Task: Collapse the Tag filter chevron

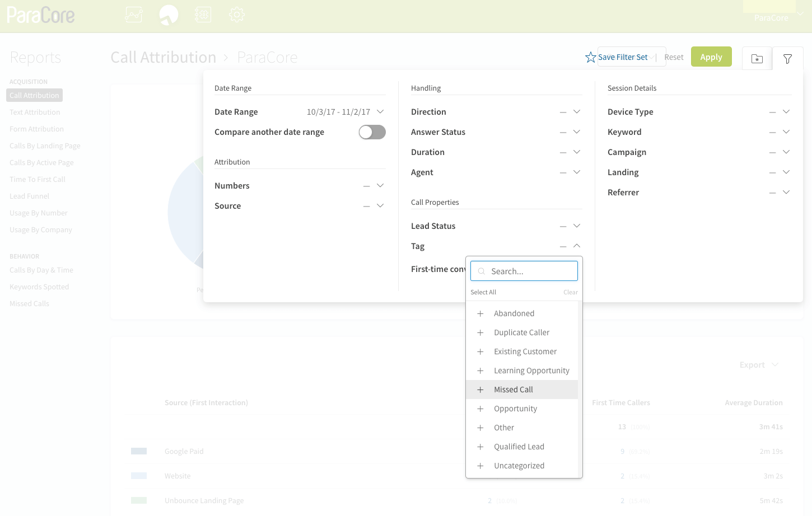Action: [x=577, y=246]
